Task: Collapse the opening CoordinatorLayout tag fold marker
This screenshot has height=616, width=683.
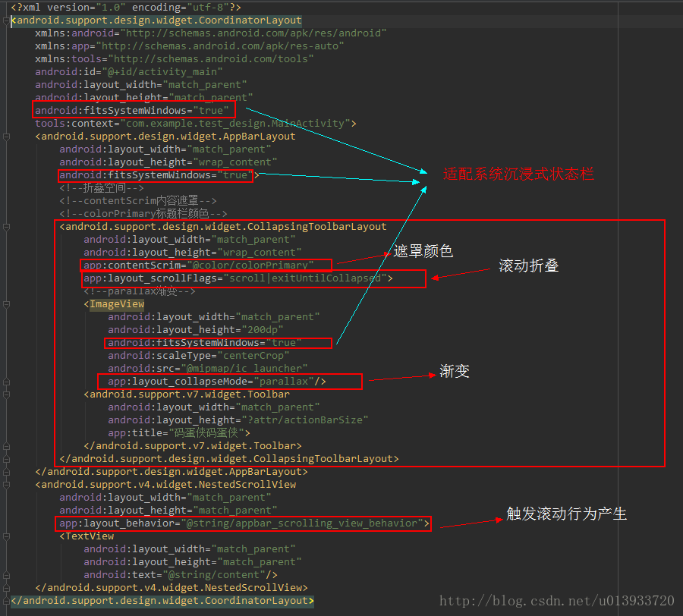Action: pyautogui.click(x=6, y=20)
